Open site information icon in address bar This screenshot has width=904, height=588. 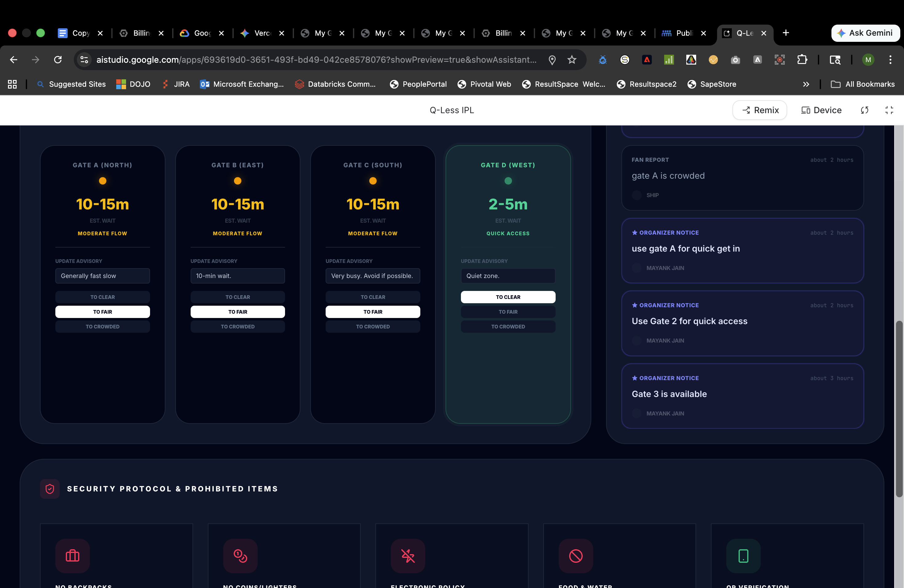pos(84,60)
